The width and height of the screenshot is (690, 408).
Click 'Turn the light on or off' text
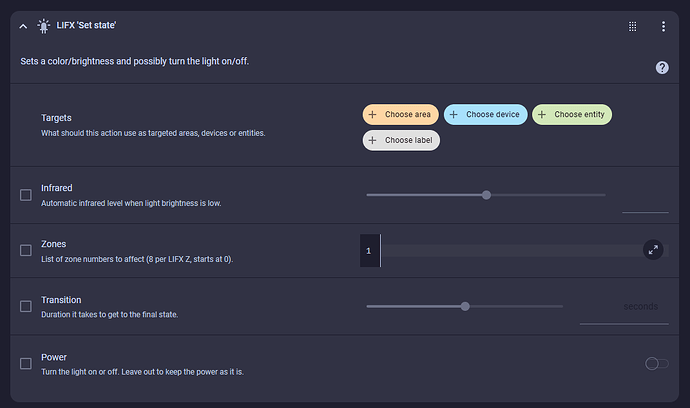pyautogui.click(x=142, y=372)
